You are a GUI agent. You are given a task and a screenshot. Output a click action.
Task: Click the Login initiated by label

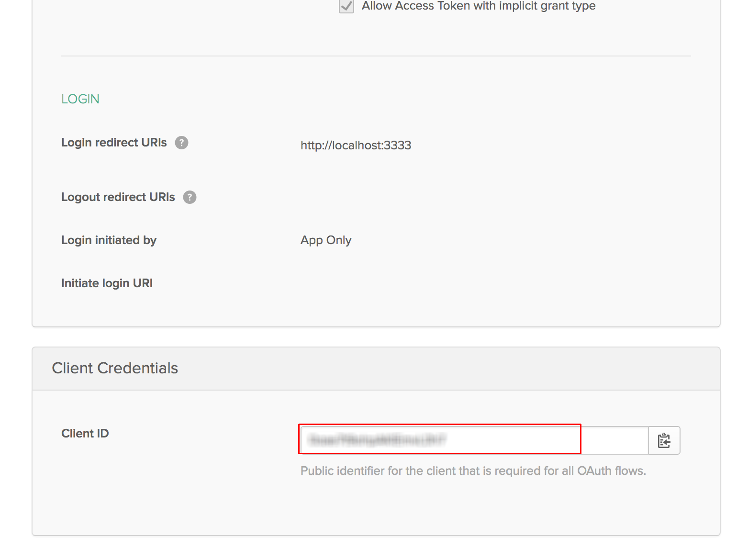pos(109,240)
